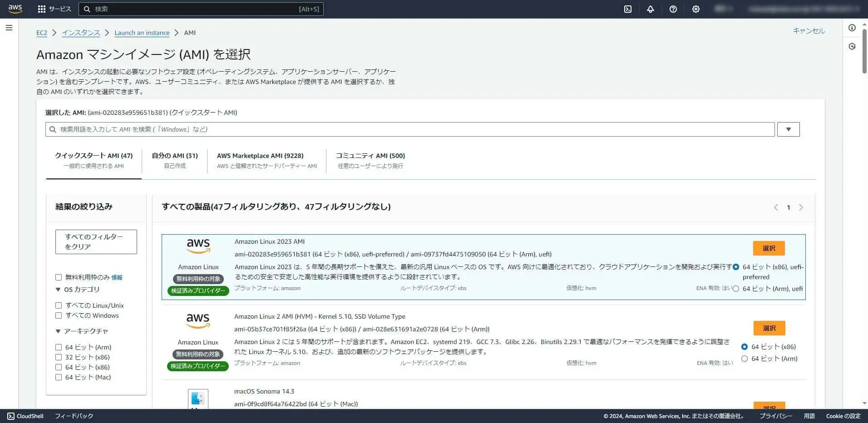Open the notifications bell
Screen dimensions: 868x423
tap(651, 9)
